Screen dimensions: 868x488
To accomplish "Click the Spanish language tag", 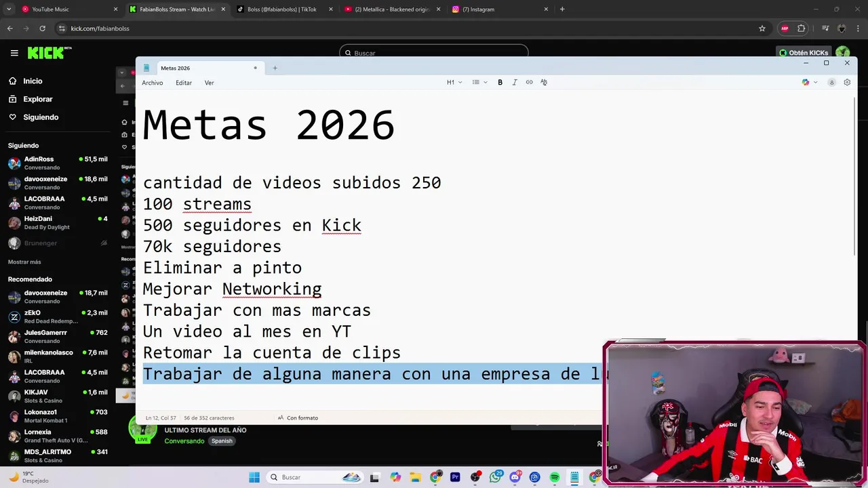I will coord(222,441).
